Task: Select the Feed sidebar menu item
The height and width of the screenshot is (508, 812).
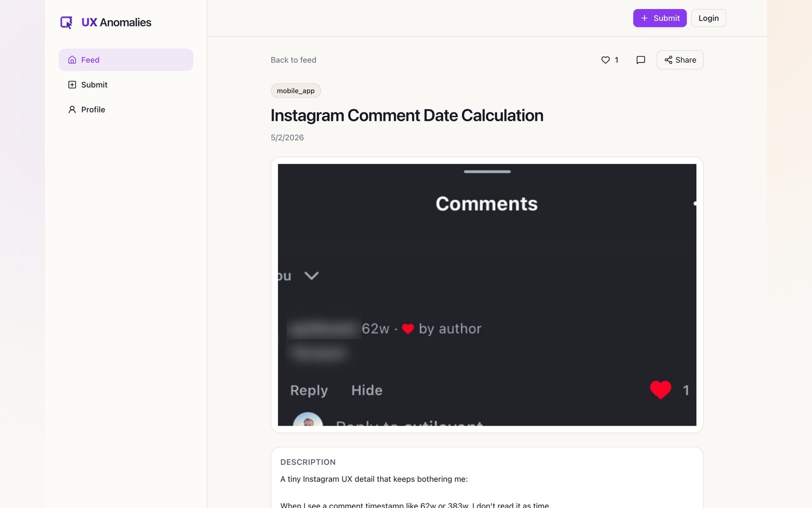Action: pyautogui.click(x=126, y=60)
